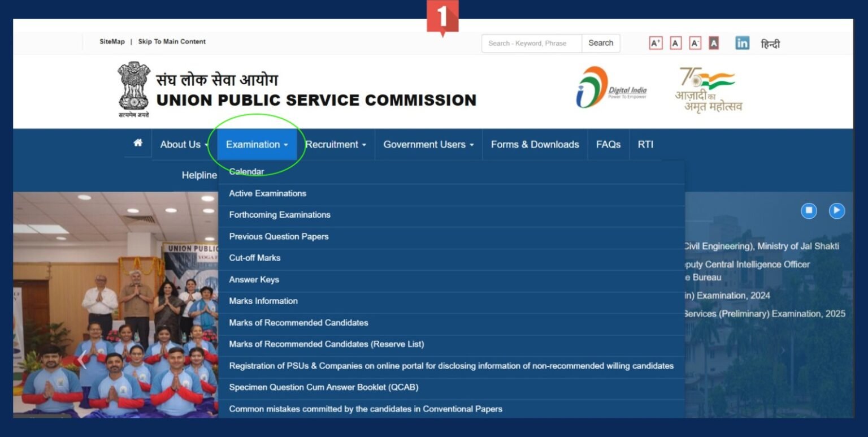Click the Skip To Main Content link
Image resolution: width=868 pixels, height=437 pixels.
tap(172, 41)
